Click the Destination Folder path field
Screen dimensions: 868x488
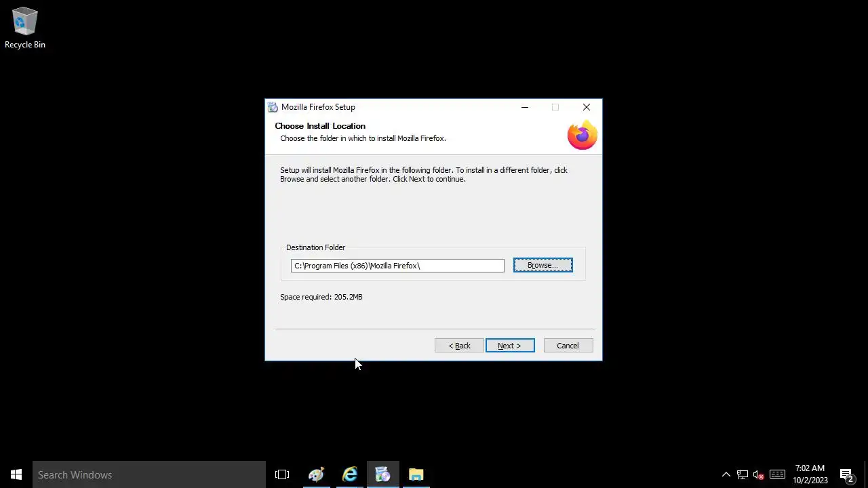pos(397,266)
